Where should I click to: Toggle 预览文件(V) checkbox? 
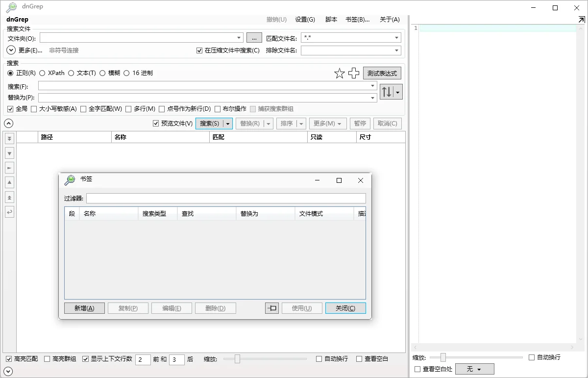156,124
